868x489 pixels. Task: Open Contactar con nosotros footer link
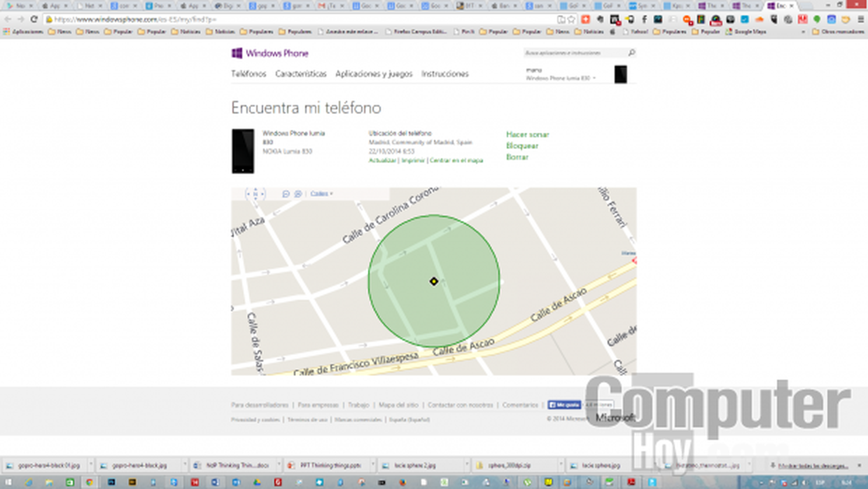point(460,405)
